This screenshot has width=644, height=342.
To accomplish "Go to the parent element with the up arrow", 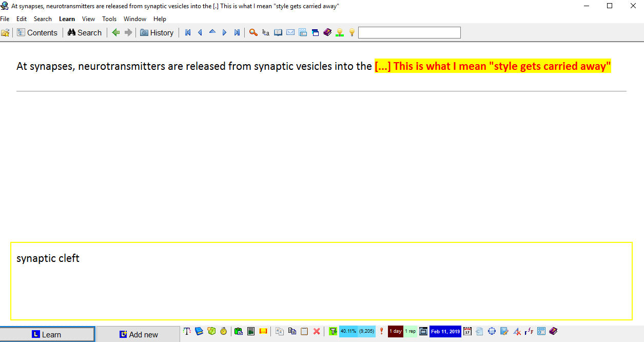I will click(x=212, y=32).
